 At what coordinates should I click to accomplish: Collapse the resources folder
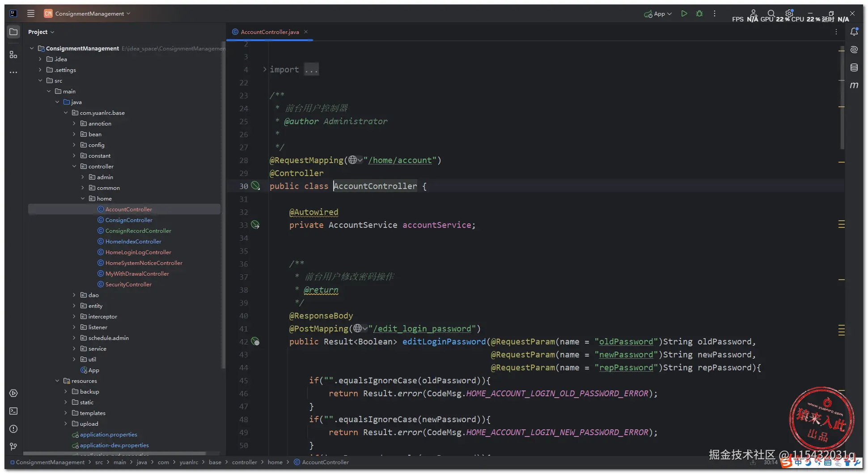[57, 381]
